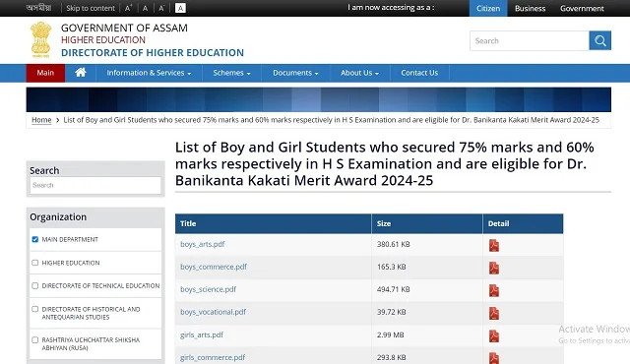
Task: Open PDF icon for girls_arts.pdf
Action: pyautogui.click(x=494, y=335)
